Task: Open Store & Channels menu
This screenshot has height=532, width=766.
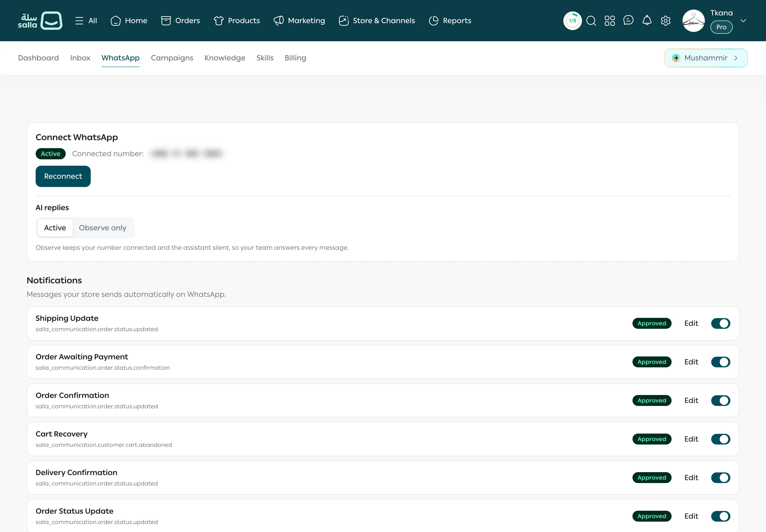Action: [x=377, y=21]
